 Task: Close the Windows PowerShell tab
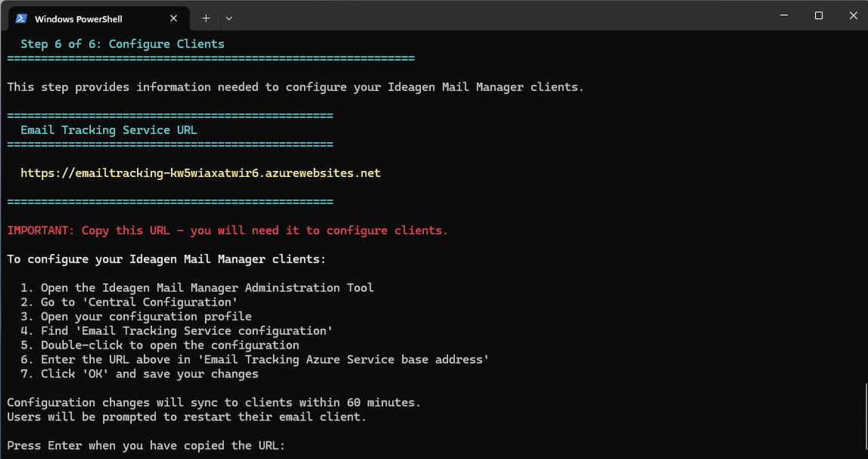173,18
